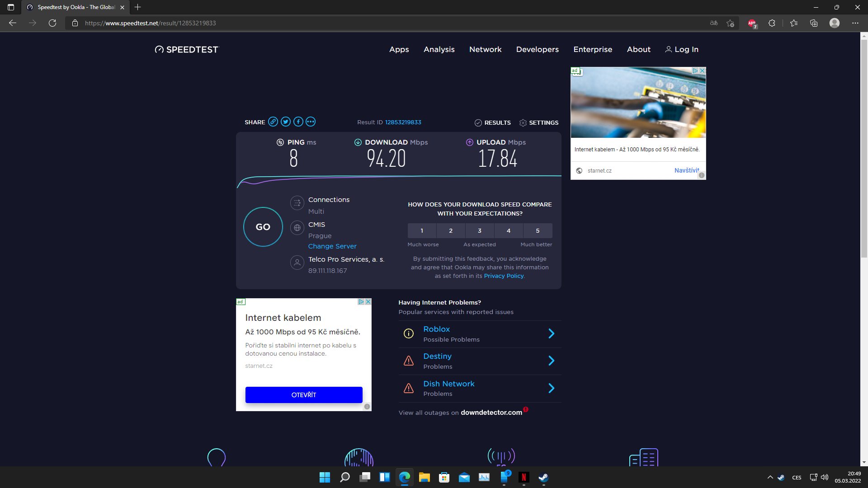The width and height of the screenshot is (868, 488).
Task: Expand Dish Network problems chevron
Action: pos(551,388)
